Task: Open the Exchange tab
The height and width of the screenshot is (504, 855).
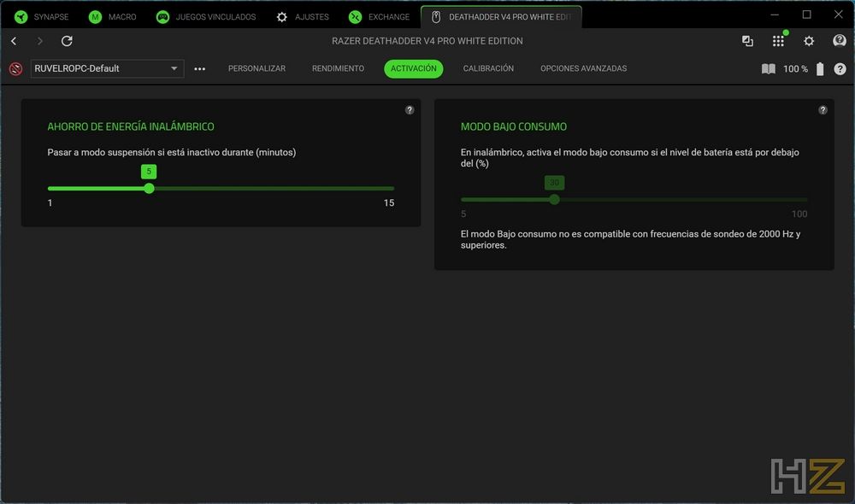Action: click(x=380, y=17)
